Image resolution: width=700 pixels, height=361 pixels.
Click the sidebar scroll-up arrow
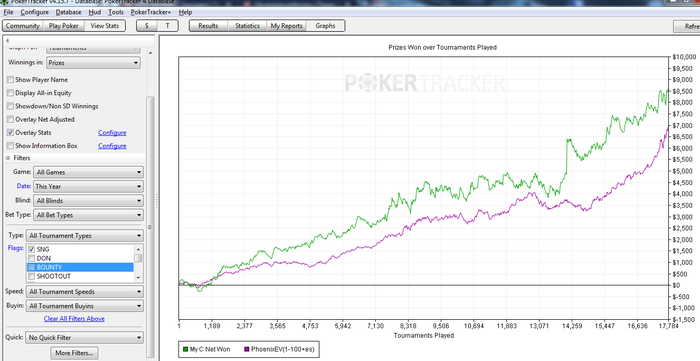[x=150, y=53]
